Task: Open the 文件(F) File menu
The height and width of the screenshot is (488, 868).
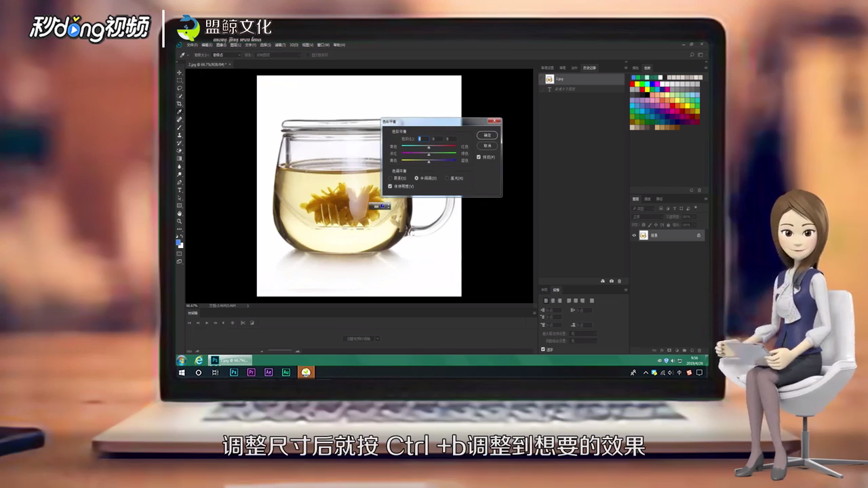Action: (x=192, y=45)
